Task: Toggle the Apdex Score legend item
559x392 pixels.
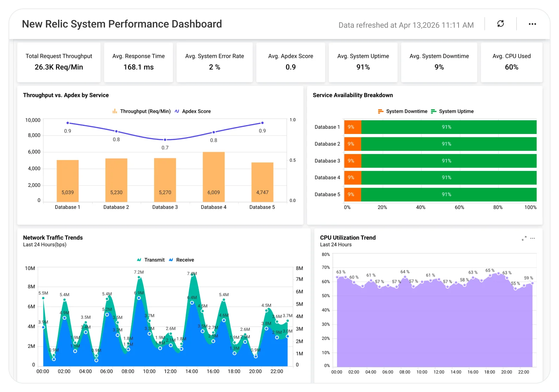Action: coord(193,111)
